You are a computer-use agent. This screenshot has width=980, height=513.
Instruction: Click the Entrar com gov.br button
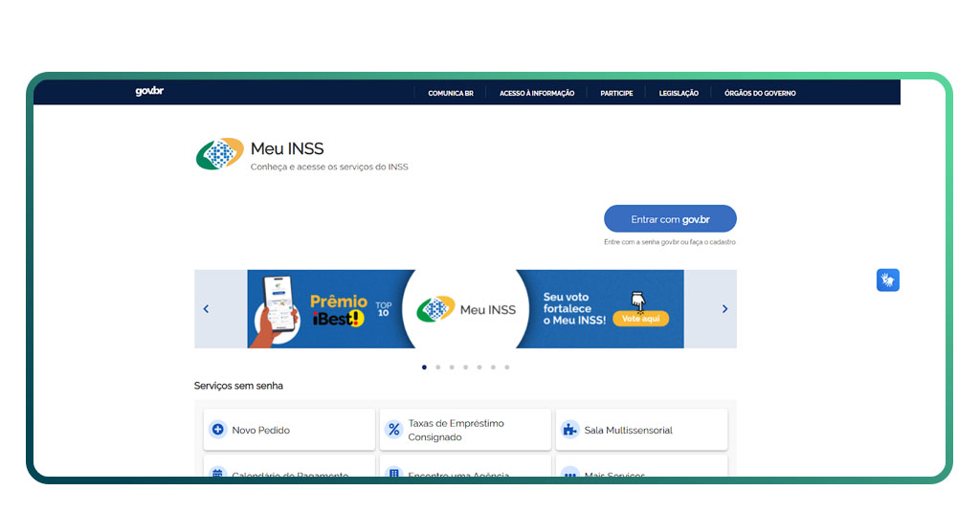pyautogui.click(x=670, y=219)
